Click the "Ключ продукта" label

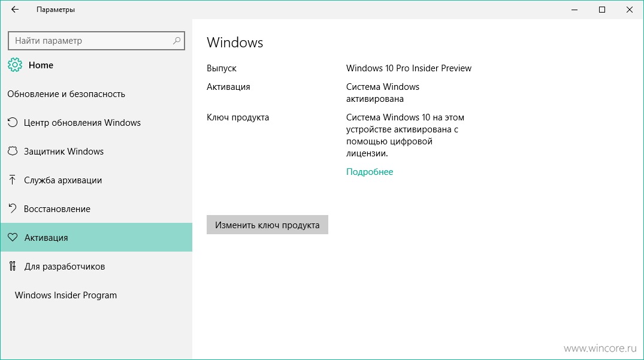tap(238, 117)
